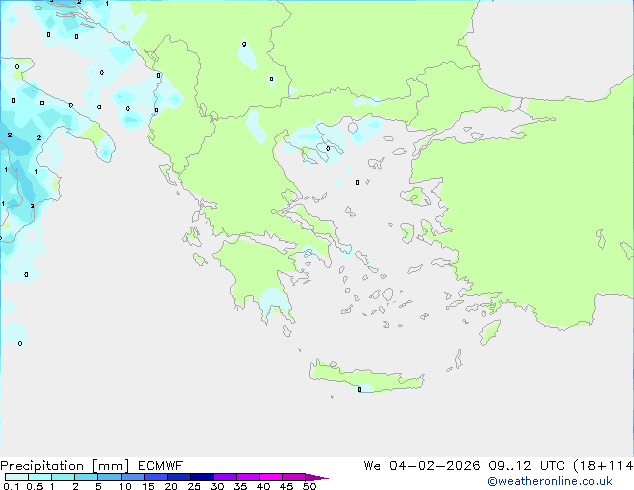
Task: Click the legend swatch between 20 and 25
Action: (179, 477)
